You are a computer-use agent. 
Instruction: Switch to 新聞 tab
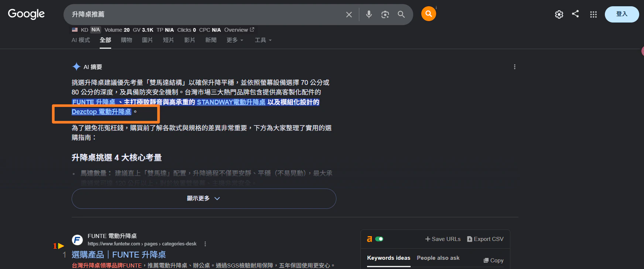(211, 40)
